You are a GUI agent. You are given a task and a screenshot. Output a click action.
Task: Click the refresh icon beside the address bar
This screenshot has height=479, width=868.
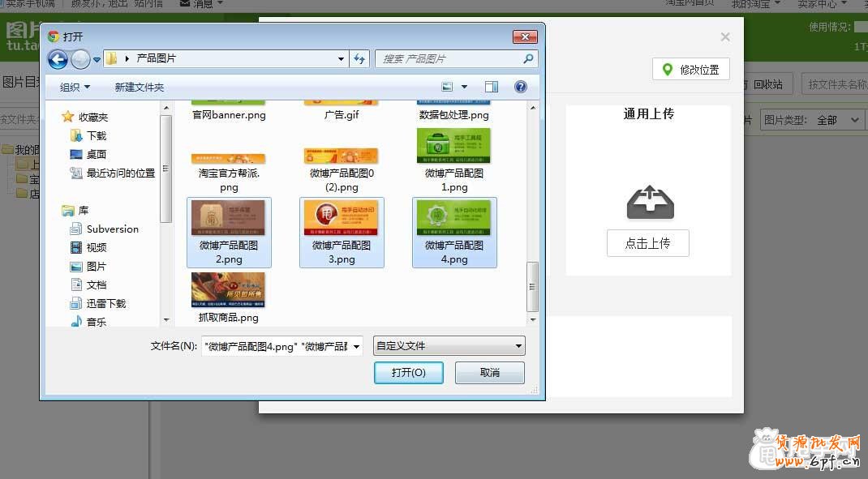359,58
